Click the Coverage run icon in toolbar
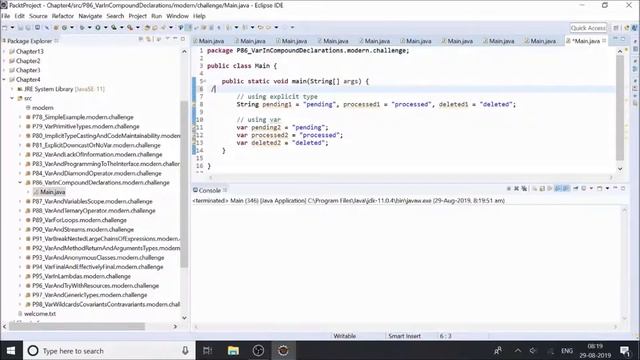Image resolution: width=640 pixels, height=360 pixels. click(x=113, y=28)
